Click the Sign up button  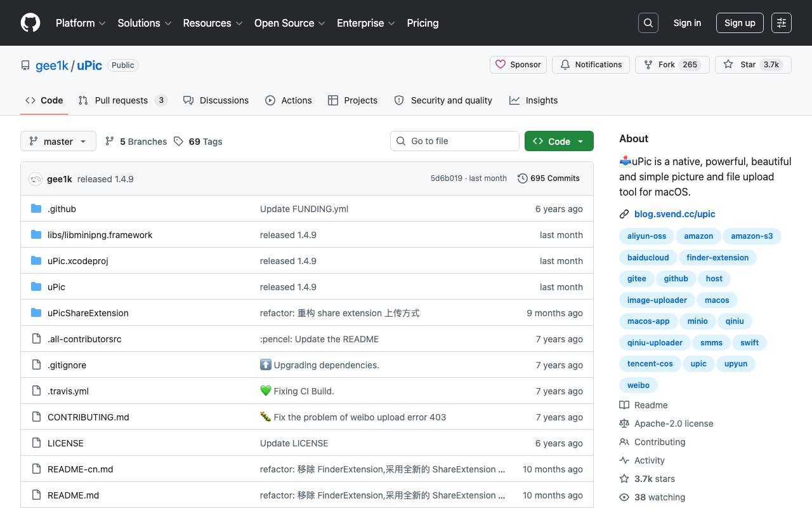point(740,23)
